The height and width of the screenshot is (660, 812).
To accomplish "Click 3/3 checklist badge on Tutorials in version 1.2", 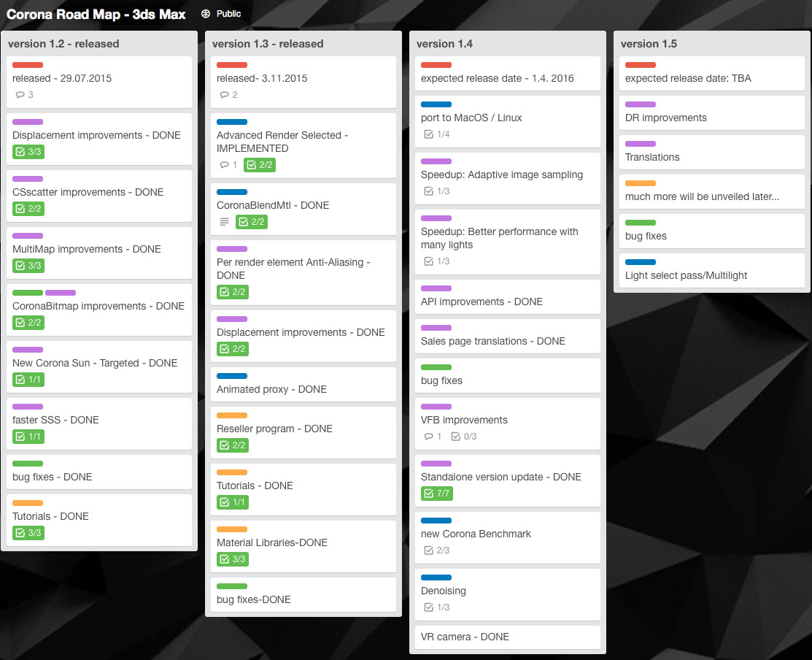I will [x=28, y=533].
